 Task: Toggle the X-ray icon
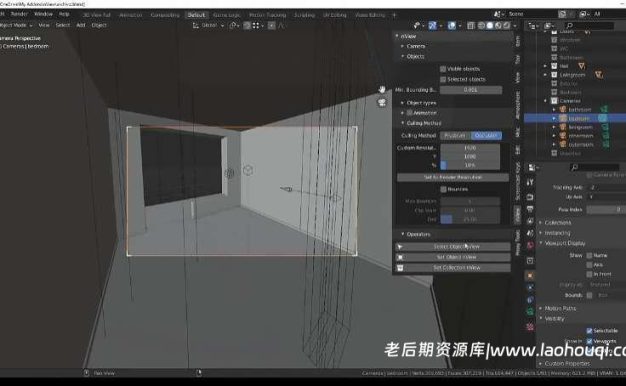471,26
